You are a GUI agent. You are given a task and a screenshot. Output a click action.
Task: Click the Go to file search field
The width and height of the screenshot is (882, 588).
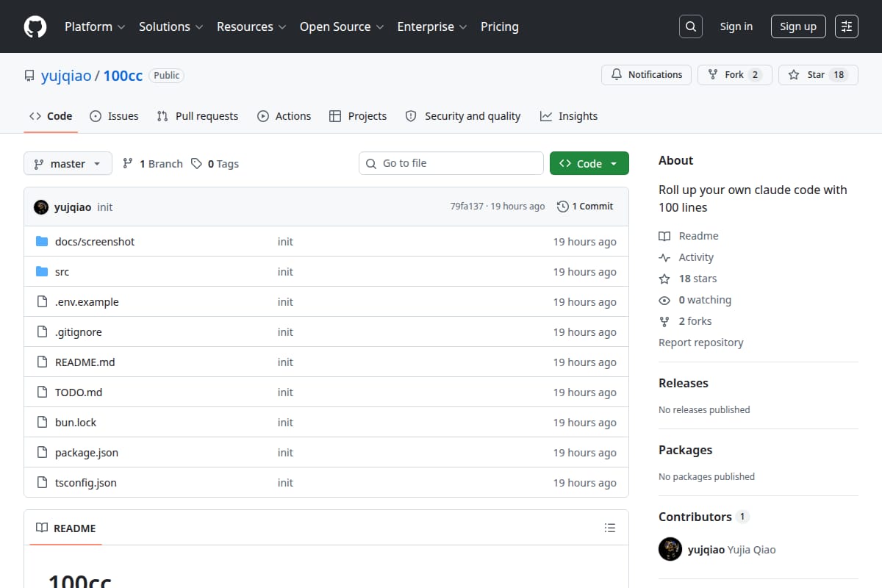click(x=451, y=163)
